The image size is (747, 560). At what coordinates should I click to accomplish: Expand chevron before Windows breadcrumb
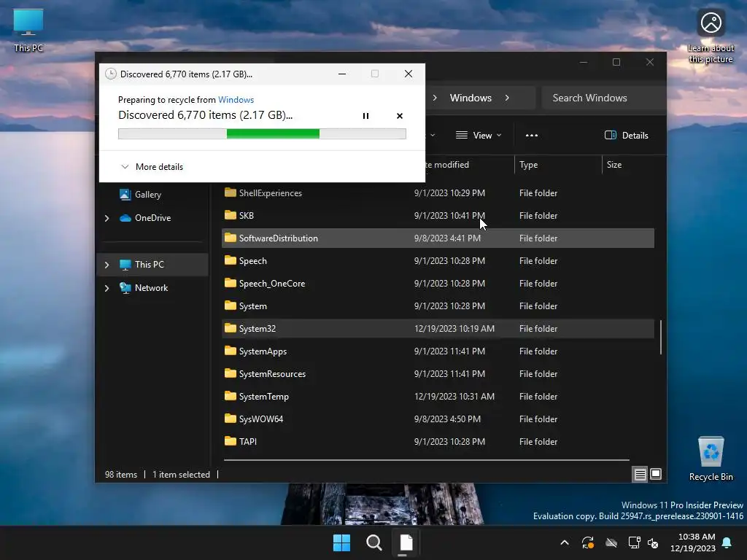(435, 98)
